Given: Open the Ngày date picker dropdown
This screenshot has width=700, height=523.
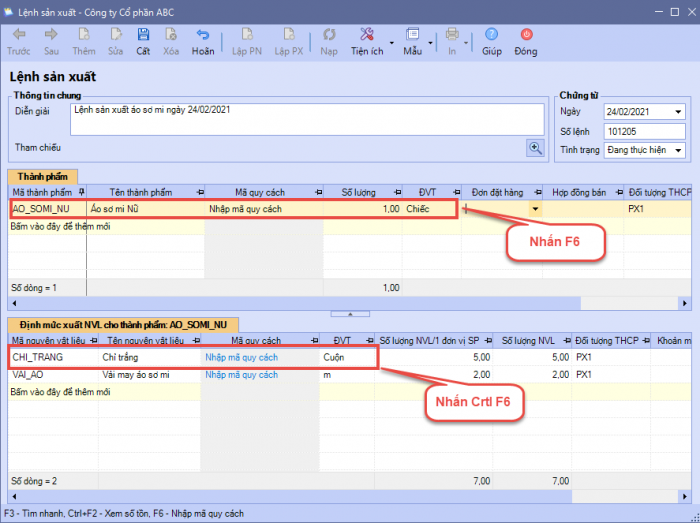Looking at the screenshot, I should (x=679, y=111).
